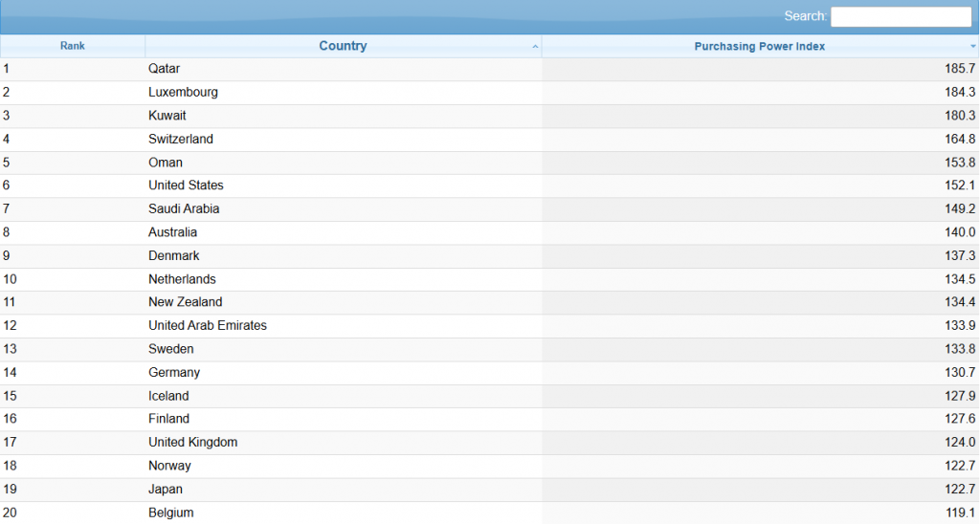Click United States' index value 152.1
This screenshot has height=524, width=980.
coord(960,186)
